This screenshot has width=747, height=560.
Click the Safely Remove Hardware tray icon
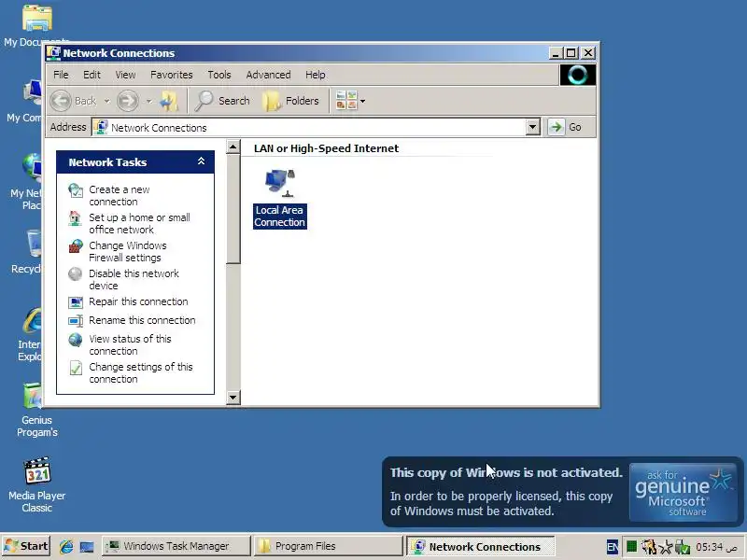click(x=683, y=547)
